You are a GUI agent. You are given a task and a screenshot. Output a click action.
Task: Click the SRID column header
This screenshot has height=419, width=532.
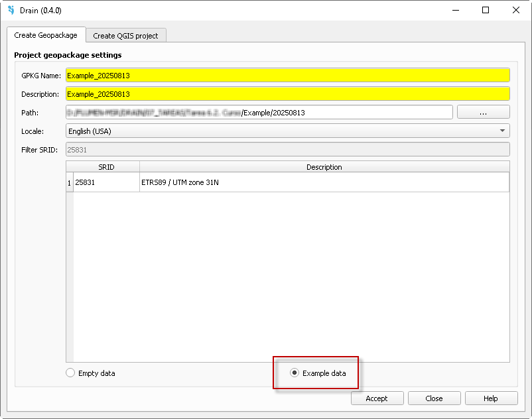click(x=106, y=167)
